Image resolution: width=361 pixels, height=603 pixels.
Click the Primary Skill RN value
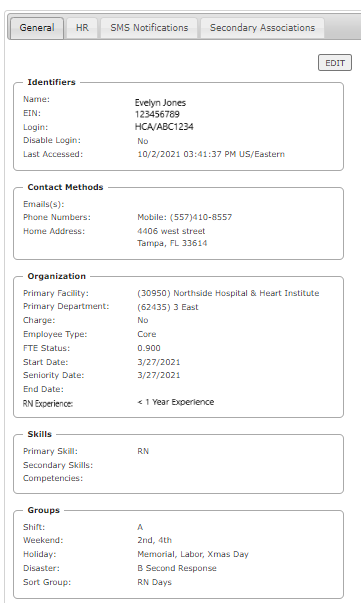143,451
